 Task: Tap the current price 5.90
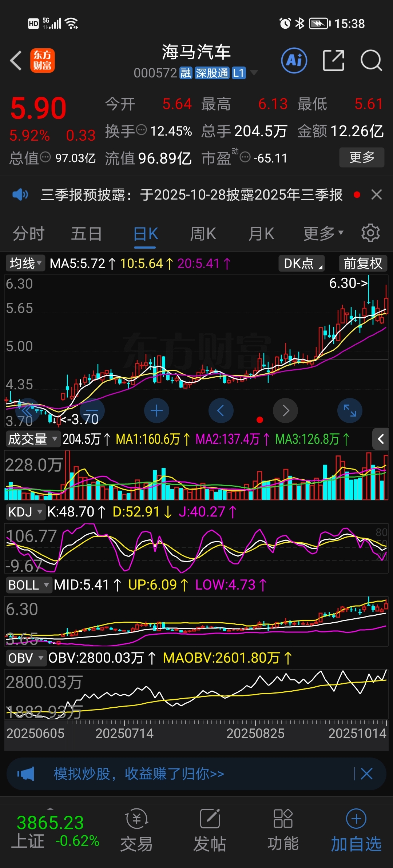39,108
